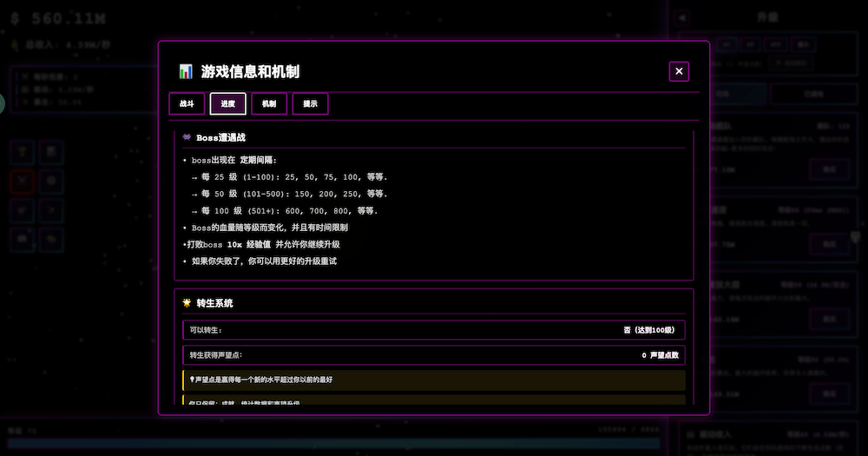Collapse the 升级 panel with the arrow
868x456 pixels.
click(682, 17)
